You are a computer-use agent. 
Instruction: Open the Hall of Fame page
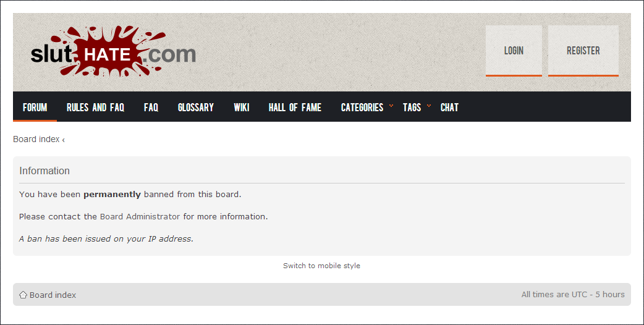tap(295, 107)
